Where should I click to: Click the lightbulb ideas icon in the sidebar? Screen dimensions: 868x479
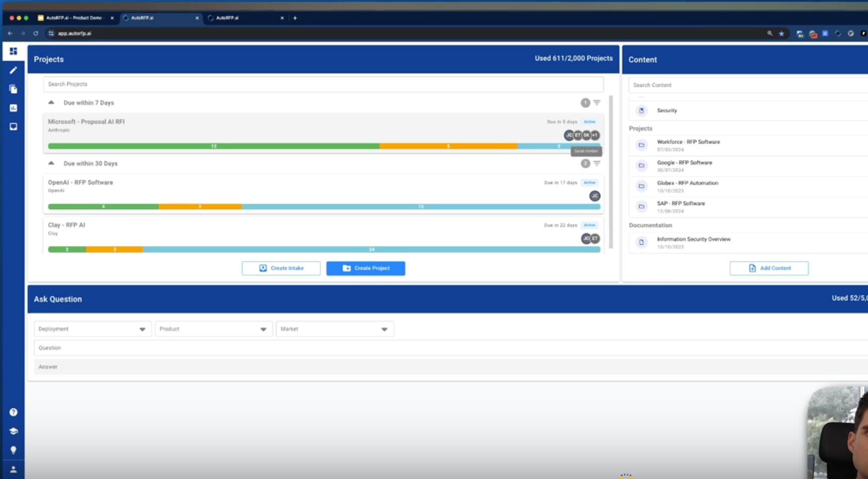[13, 450]
